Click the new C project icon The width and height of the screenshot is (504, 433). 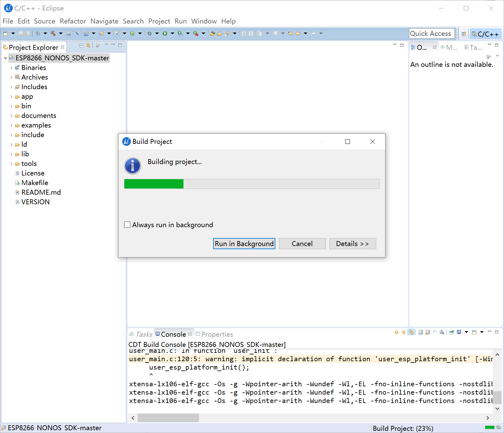[86, 33]
